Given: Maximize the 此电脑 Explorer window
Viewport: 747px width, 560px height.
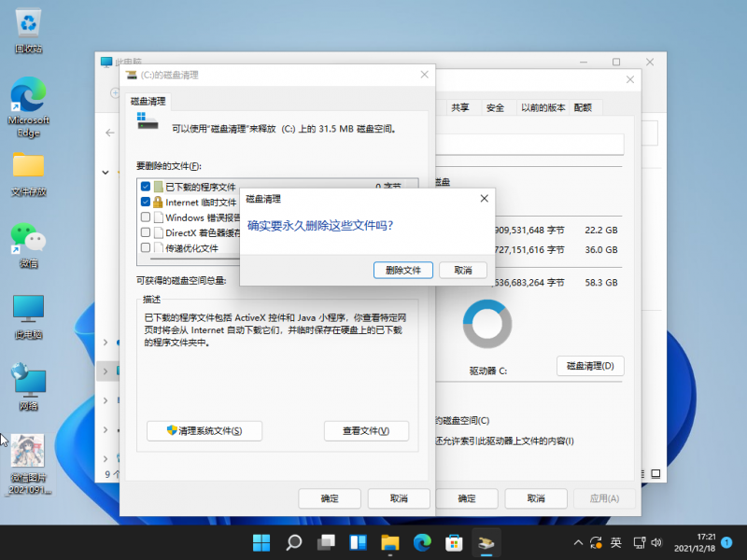Looking at the screenshot, I should [616, 62].
